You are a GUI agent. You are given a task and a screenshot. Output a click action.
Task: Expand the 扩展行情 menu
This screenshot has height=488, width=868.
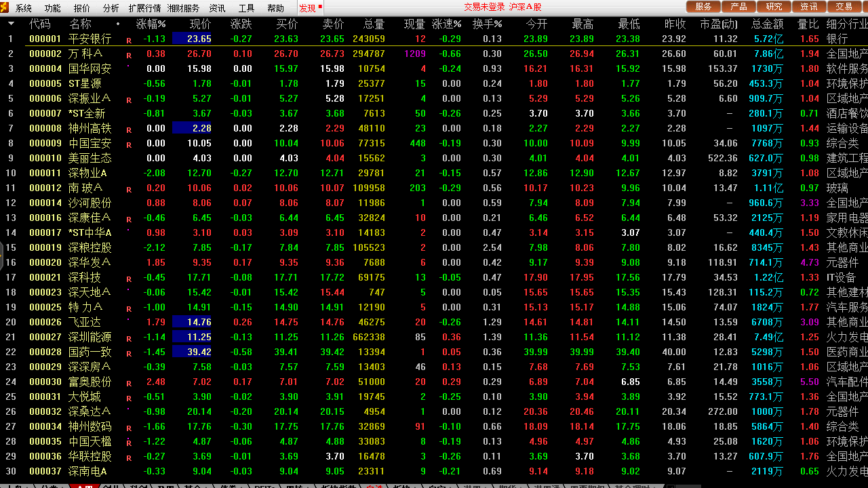point(144,8)
